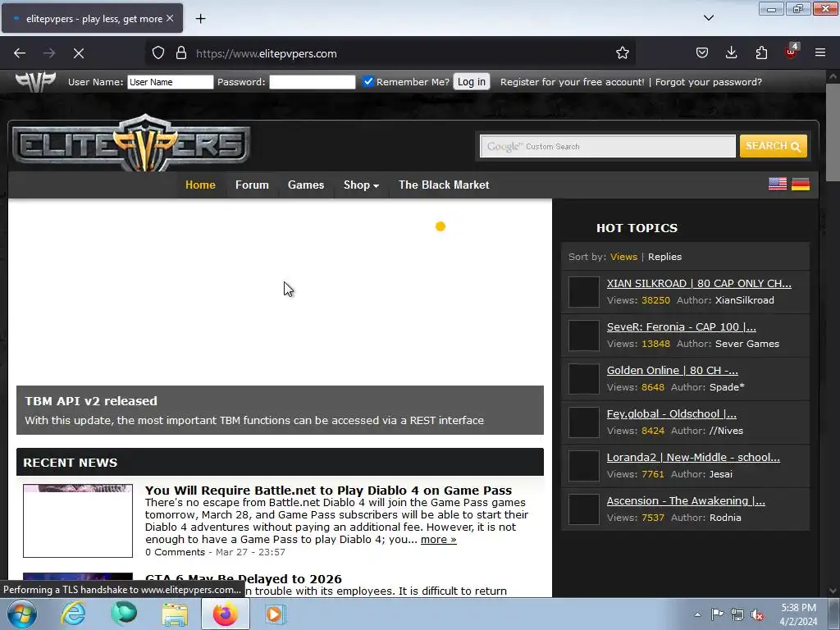Image resolution: width=840 pixels, height=630 pixels.
Task: Open Register for your free account link
Action: click(x=572, y=82)
